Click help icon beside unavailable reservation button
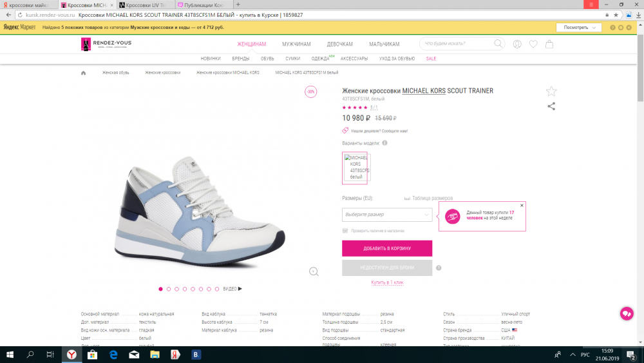The image size is (644, 363). click(x=439, y=268)
